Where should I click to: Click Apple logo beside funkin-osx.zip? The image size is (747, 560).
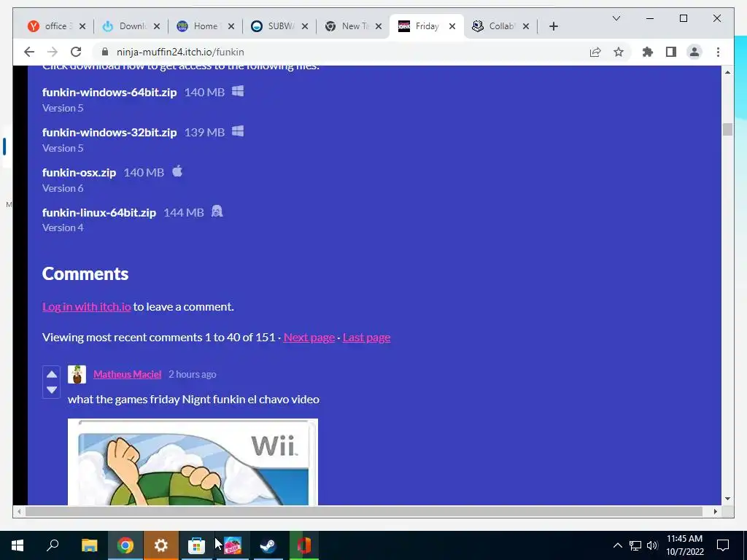click(x=177, y=171)
